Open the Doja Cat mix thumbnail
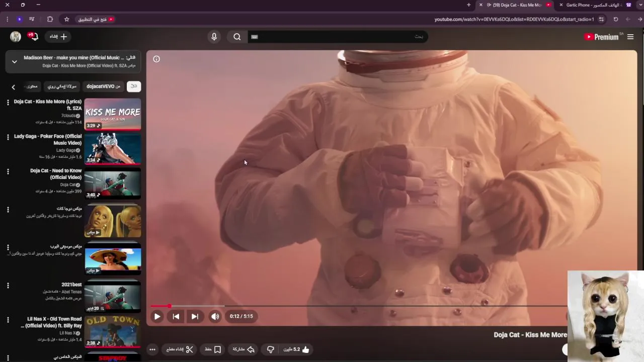The height and width of the screenshot is (362, 644). [x=113, y=220]
